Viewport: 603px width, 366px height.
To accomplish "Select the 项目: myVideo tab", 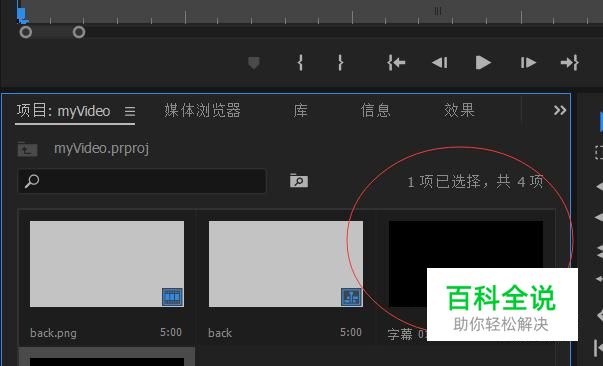I will click(x=63, y=111).
